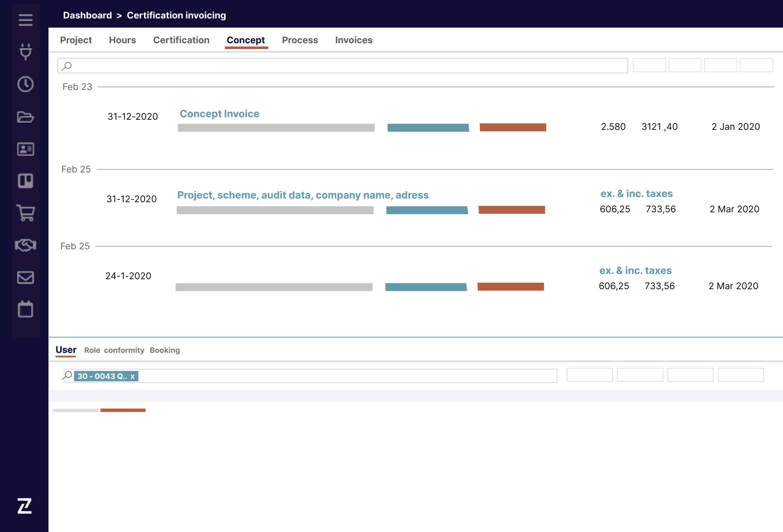Open the shopping cart sidebar icon

[x=26, y=213]
